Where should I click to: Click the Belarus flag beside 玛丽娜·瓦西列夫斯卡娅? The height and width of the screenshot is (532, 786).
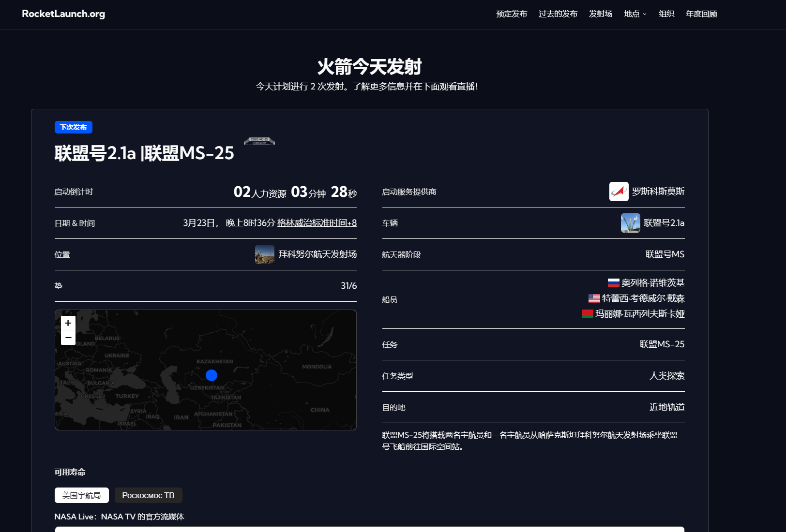pos(587,314)
